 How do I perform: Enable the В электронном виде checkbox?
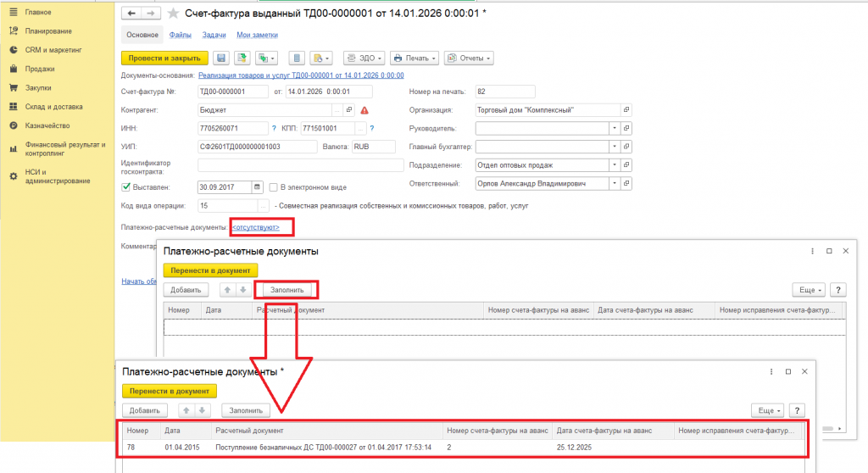point(274,187)
